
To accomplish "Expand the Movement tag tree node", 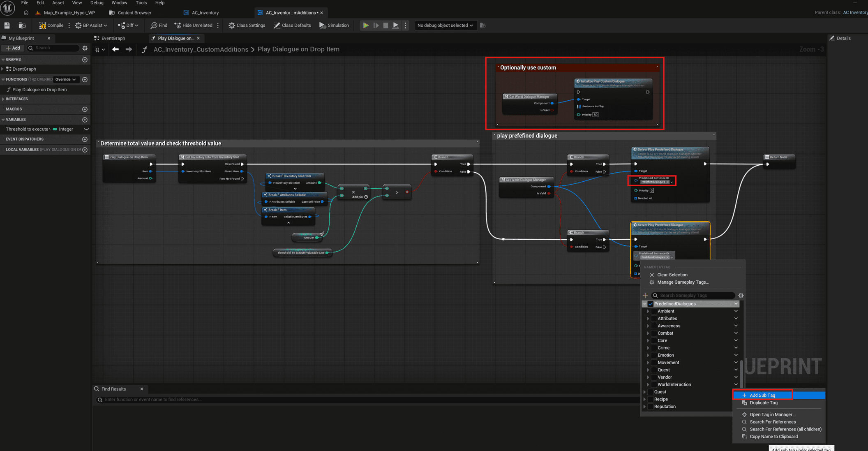I will [x=648, y=363].
